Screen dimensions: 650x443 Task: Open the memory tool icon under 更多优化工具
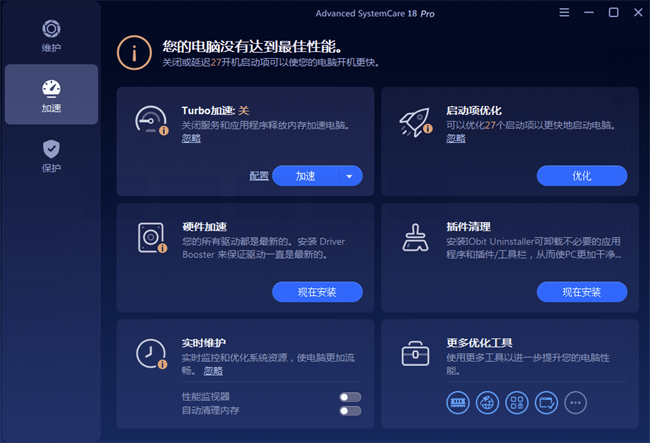tap(457, 402)
